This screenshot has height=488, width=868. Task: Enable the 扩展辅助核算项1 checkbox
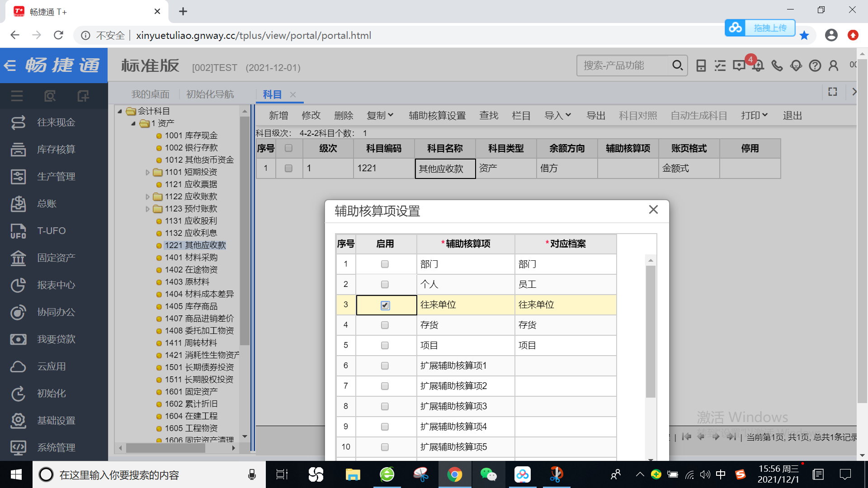click(x=385, y=366)
